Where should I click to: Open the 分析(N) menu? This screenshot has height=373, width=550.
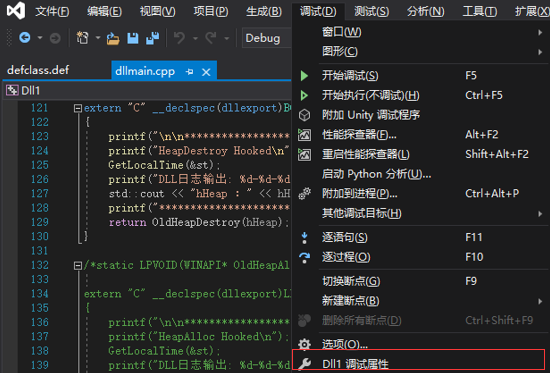click(x=425, y=11)
